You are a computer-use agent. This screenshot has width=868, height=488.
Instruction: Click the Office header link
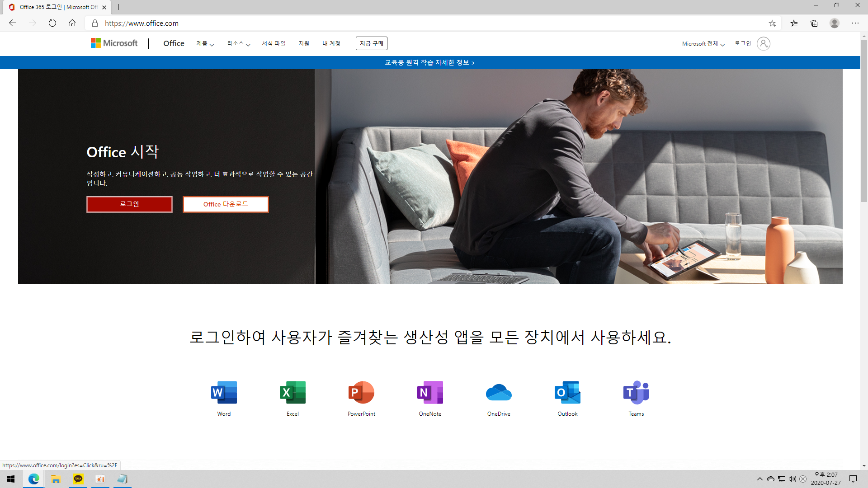pos(174,43)
